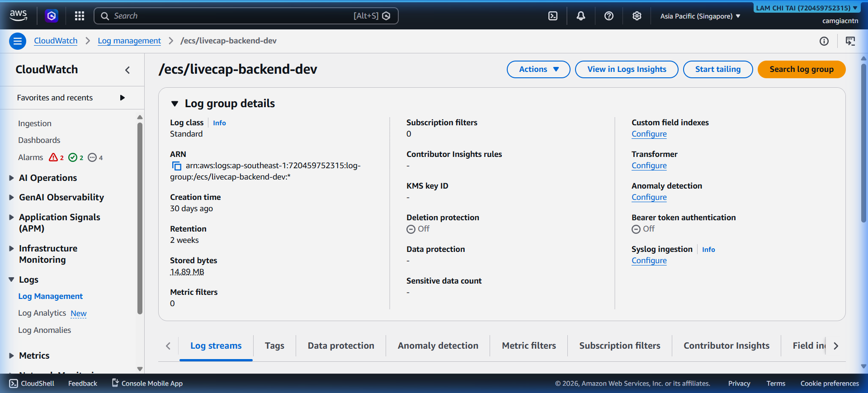Screen dimensions: 868x393
Task: Open the help question mark icon
Action: pos(609,16)
